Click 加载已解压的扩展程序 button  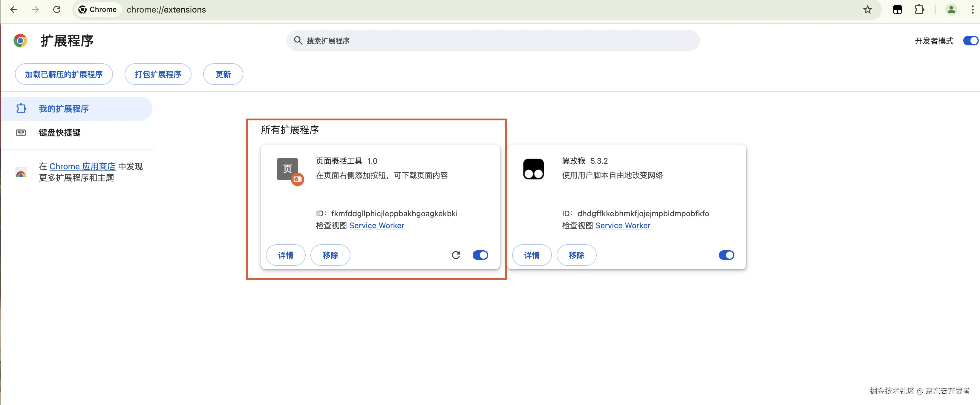(64, 74)
